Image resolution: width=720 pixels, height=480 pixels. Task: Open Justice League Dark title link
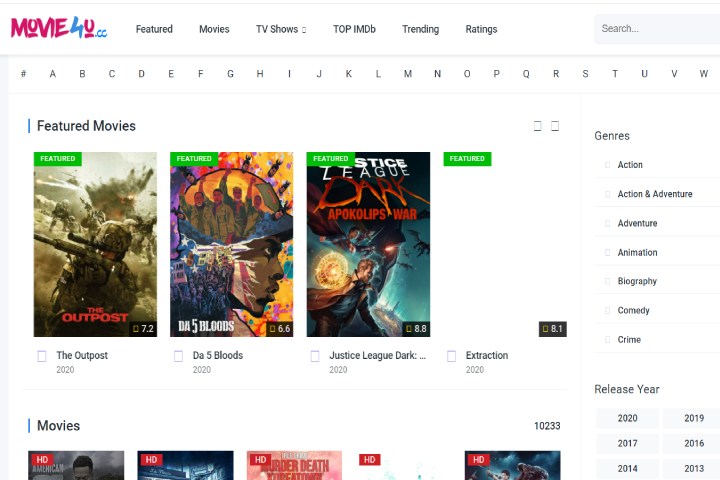pos(377,355)
